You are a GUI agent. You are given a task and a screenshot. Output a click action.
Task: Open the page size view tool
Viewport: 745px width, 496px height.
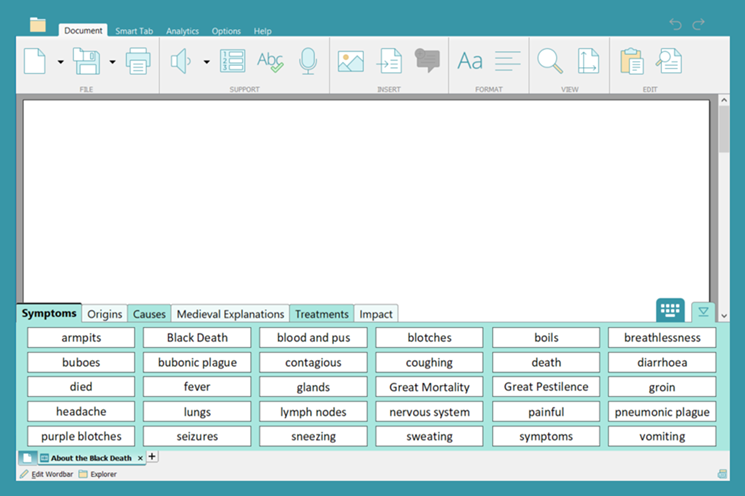tap(588, 61)
